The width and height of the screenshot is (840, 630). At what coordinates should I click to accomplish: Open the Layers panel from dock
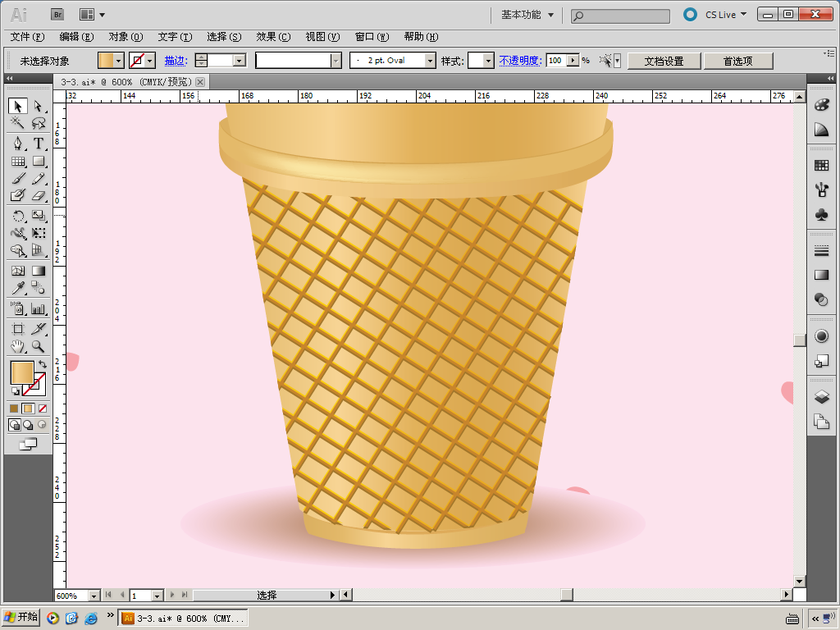click(x=821, y=397)
